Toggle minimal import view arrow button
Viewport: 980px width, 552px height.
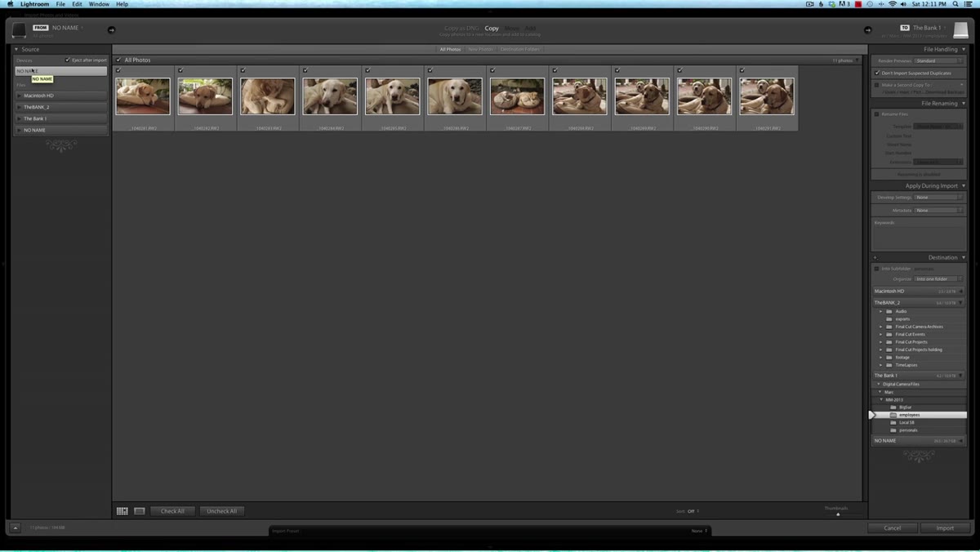point(15,528)
